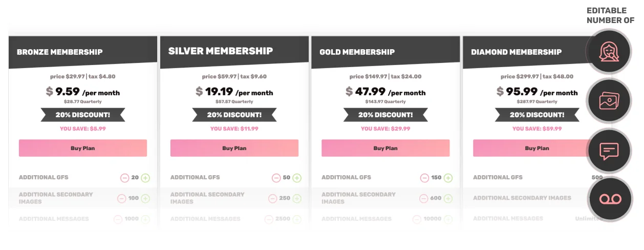The height and width of the screenshot is (250, 644).
Task: Increase Gold additional GFS with plus
Action: pos(448,178)
